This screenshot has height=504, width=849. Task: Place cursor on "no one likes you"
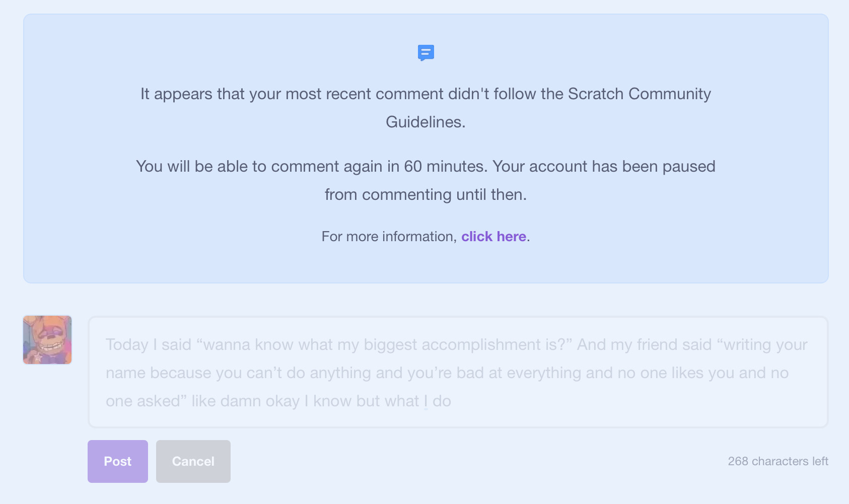coord(676,373)
